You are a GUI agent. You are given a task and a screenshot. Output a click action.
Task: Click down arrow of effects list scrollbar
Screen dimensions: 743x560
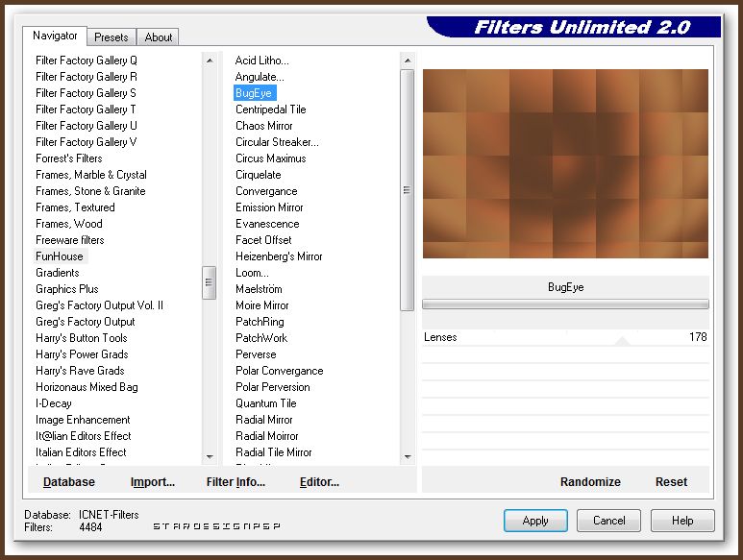[407, 457]
